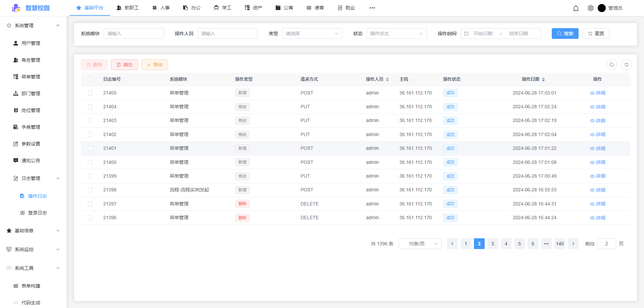644x308 pixels.
Task: Switch to the 教职工 top tab
Action: [128, 8]
